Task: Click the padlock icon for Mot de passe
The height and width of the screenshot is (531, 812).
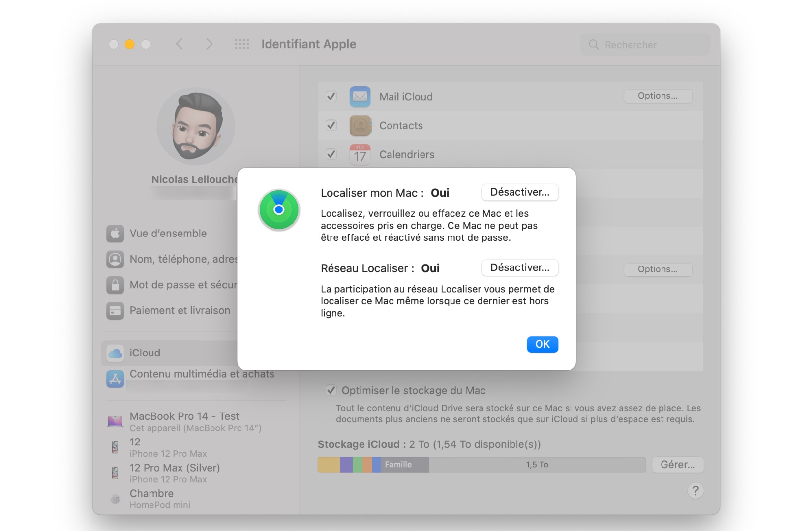Action: pyautogui.click(x=115, y=285)
